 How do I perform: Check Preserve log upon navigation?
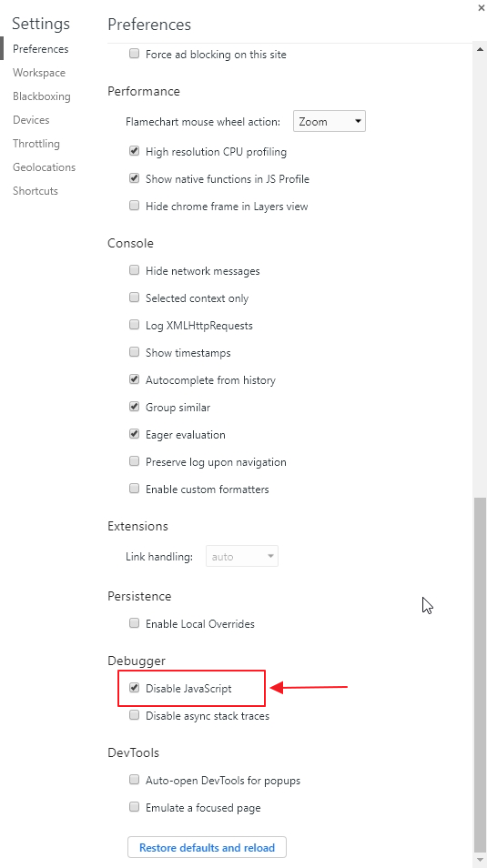coord(134,461)
